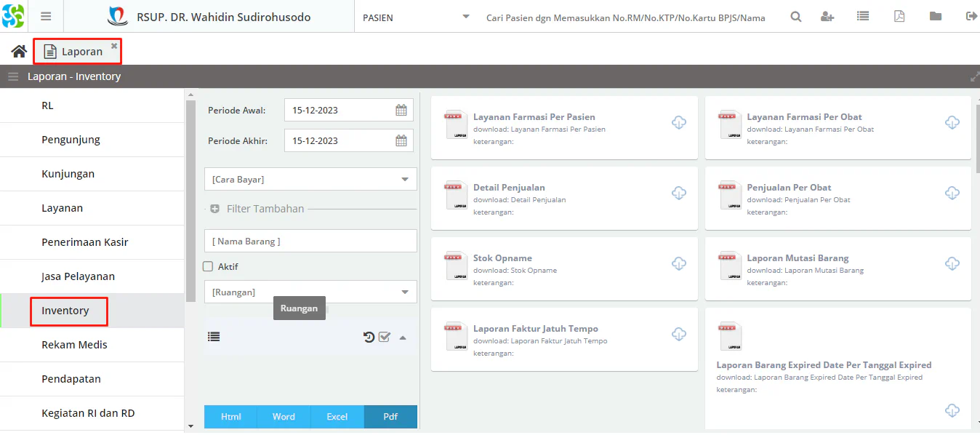The width and height of the screenshot is (980, 435).
Task: Open Laporan Mutasi Barang title
Action: tap(798, 258)
